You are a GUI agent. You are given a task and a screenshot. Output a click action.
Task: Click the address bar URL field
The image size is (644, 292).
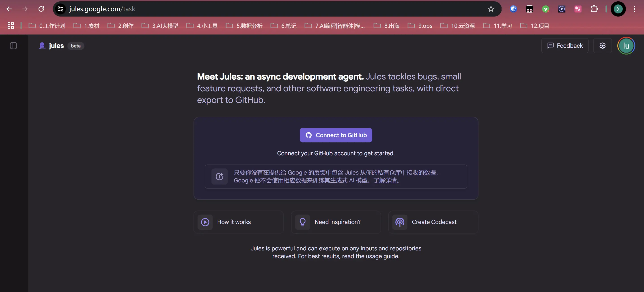[x=275, y=9]
